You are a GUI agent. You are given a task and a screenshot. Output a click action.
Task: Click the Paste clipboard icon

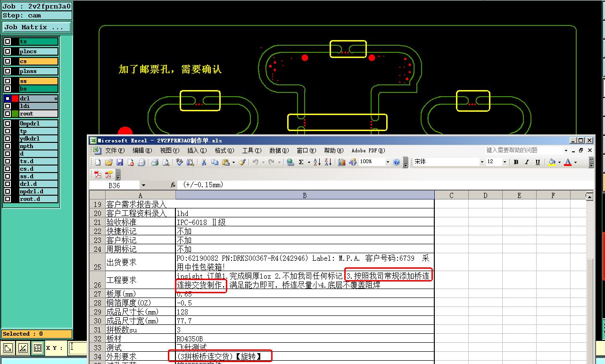(226, 162)
